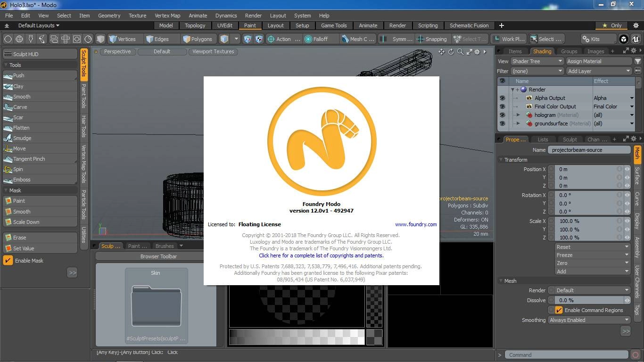Select the Tangent Pinch tool
Screen dimensions: 644x362
(x=40, y=159)
